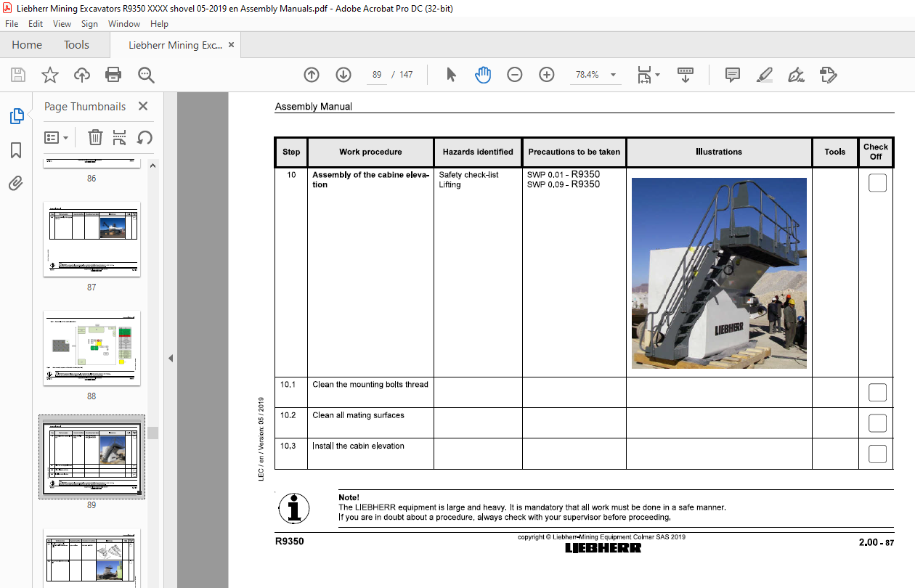This screenshot has width=915, height=588.
Task: Print the document
Action: [113, 75]
